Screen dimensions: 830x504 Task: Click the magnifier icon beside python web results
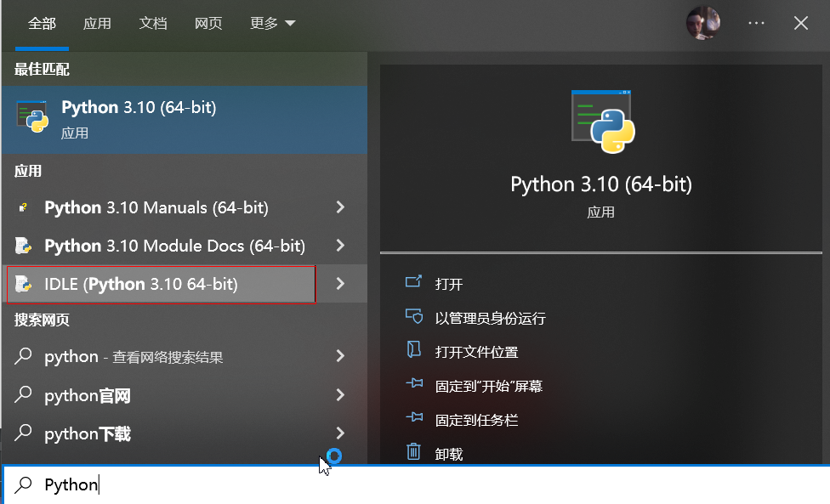tap(23, 356)
